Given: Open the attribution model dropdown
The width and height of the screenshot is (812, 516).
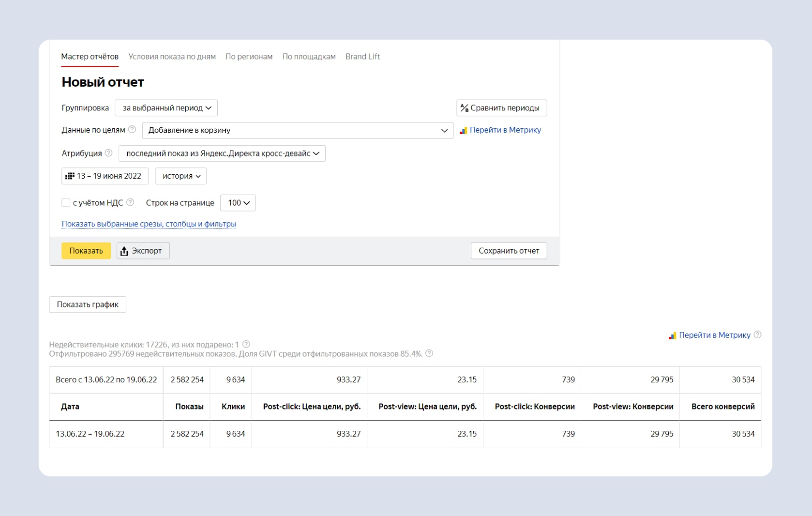Looking at the screenshot, I should 222,154.
